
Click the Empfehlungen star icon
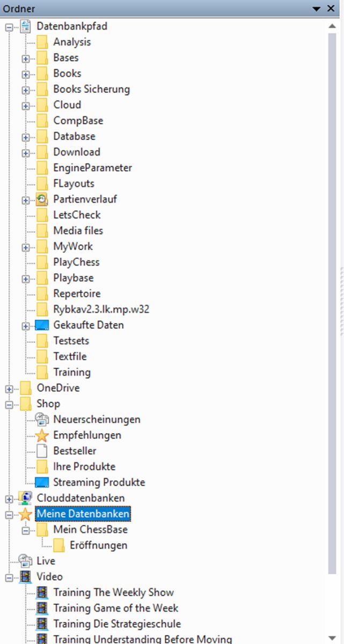[42, 435]
